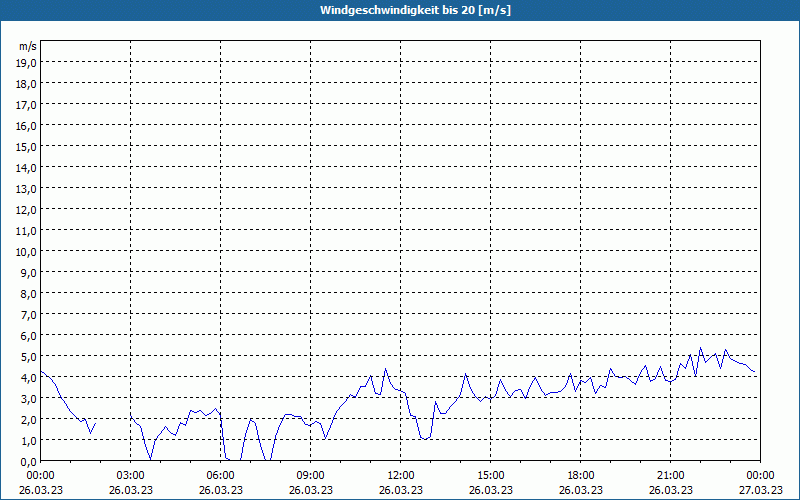
Task: Click the '3,0' y-axis label
Action: click(28, 398)
